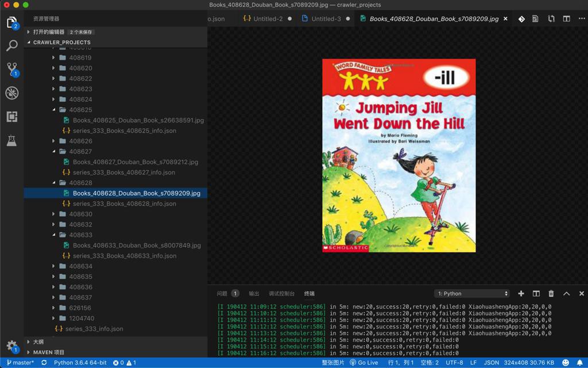Open the notifications bell in status bar
588x368 pixels.
pos(580,363)
